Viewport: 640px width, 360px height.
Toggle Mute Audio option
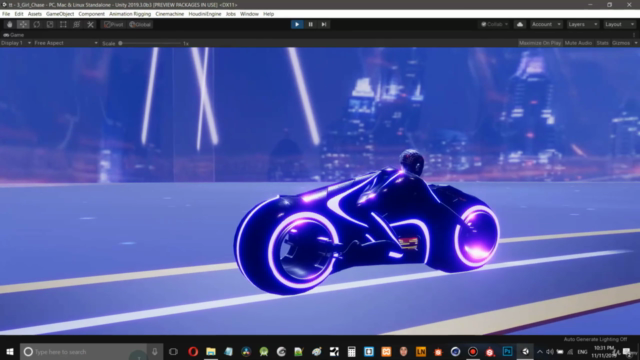[x=578, y=43]
